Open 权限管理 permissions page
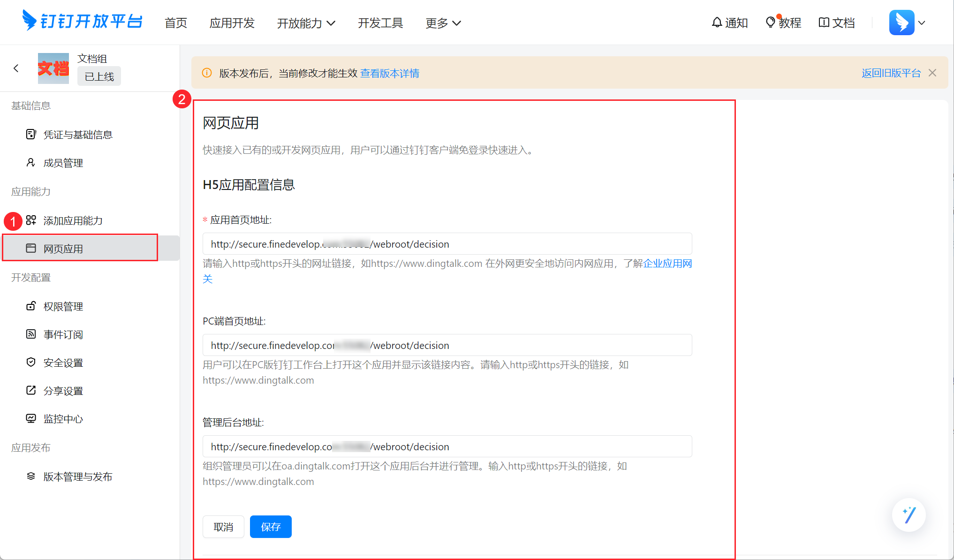Screen dimensions: 954x560 click(63, 306)
